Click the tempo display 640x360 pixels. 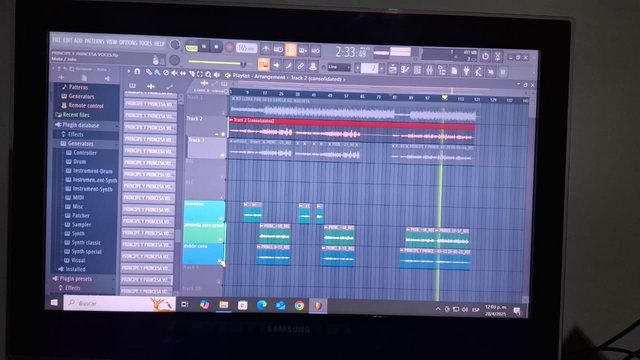click(247, 48)
